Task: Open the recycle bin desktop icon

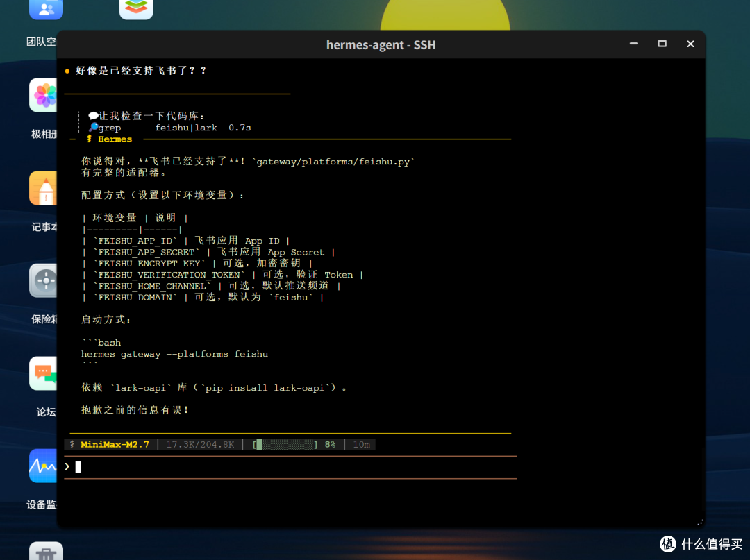Action: (46, 551)
